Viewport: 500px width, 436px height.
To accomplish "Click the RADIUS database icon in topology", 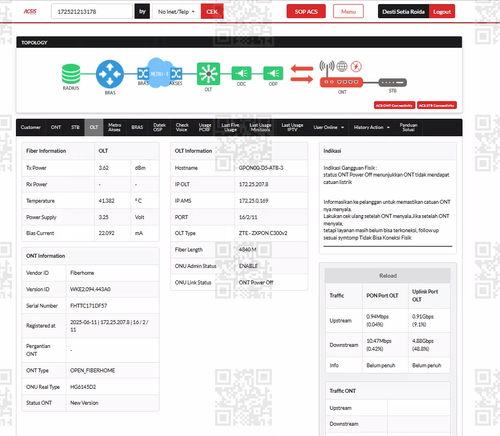I will 71,74.
